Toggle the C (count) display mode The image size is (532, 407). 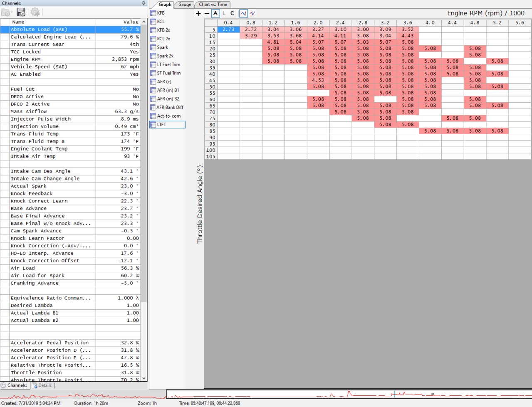click(232, 13)
